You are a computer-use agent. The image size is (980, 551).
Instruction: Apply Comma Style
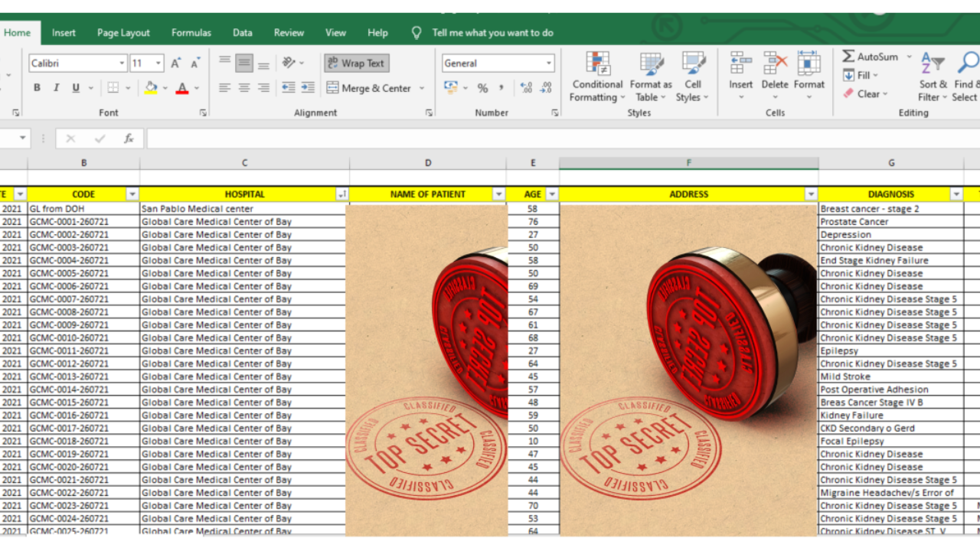coord(501,88)
